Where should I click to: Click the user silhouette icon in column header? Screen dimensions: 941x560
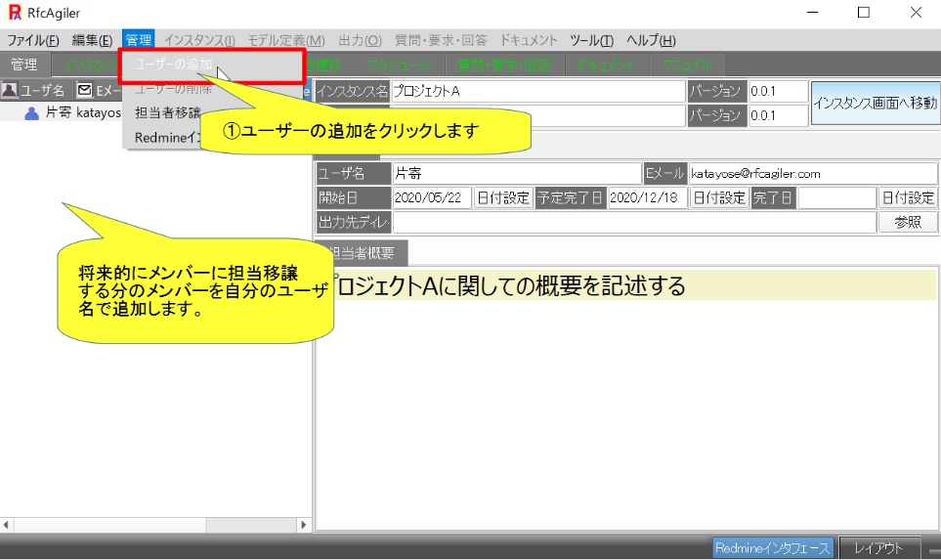click(10, 90)
